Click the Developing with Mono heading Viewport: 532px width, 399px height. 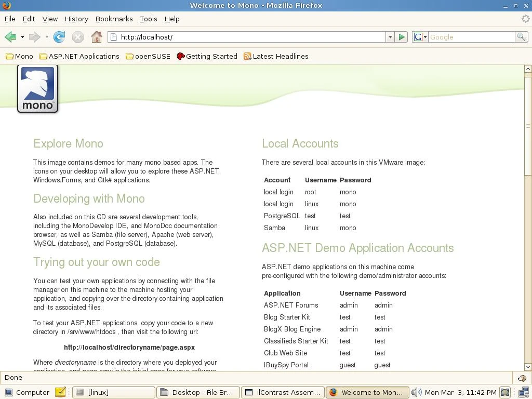[x=89, y=198]
